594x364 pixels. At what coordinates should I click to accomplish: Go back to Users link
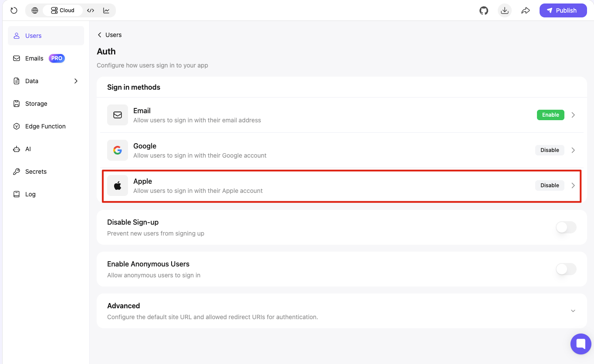click(109, 35)
